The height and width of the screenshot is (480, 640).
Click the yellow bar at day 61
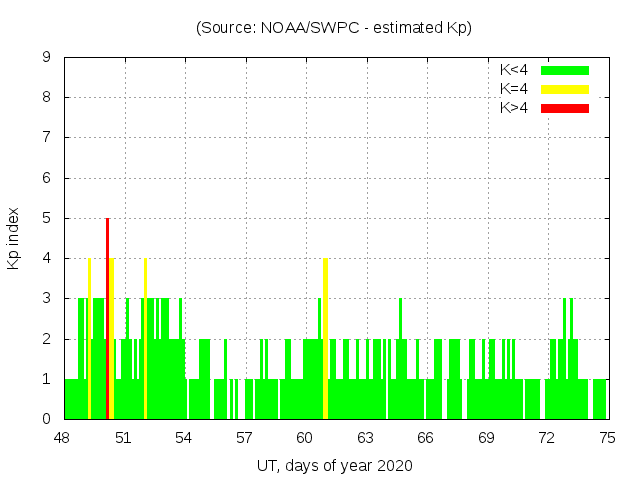tap(326, 338)
